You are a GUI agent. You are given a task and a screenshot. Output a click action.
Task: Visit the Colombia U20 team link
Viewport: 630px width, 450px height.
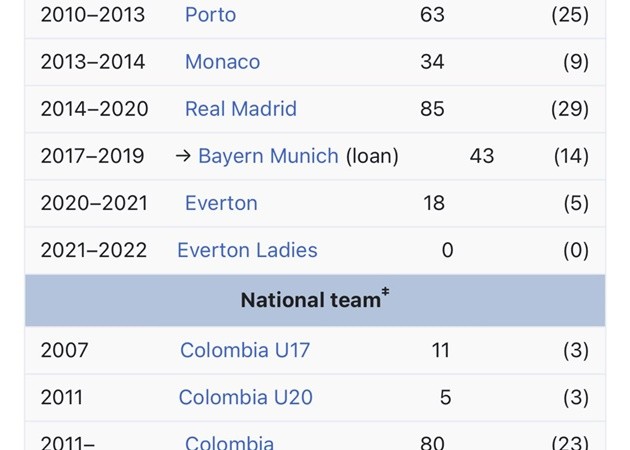point(245,397)
